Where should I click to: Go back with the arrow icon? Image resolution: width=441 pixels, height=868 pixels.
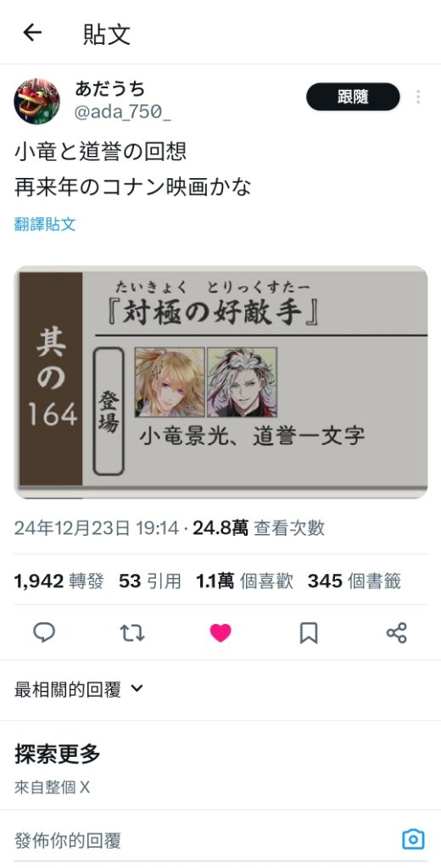point(32,33)
